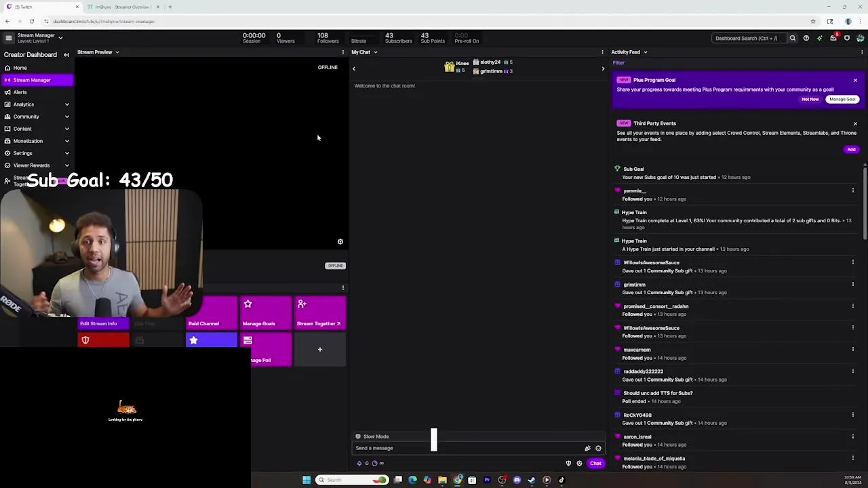The image size is (868, 488).
Task: Open the notifications inbox icon
Action: [833, 38]
